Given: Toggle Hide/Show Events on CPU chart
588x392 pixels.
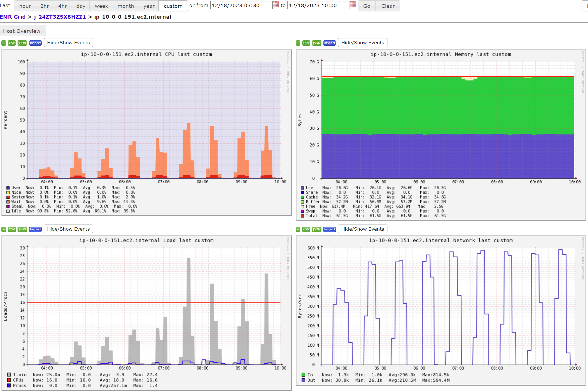Looking at the screenshot, I should pyautogui.click(x=68, y=43).
